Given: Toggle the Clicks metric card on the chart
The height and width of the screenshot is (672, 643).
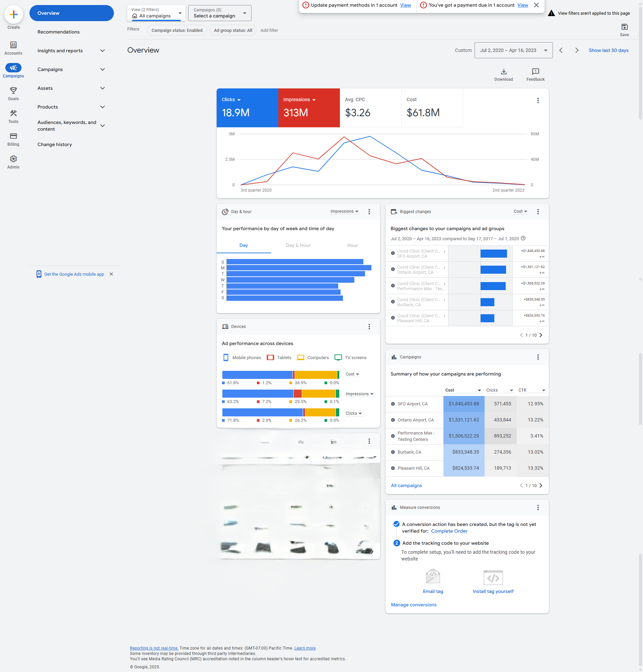Looking at the screenshot, I should coord(247,108).
